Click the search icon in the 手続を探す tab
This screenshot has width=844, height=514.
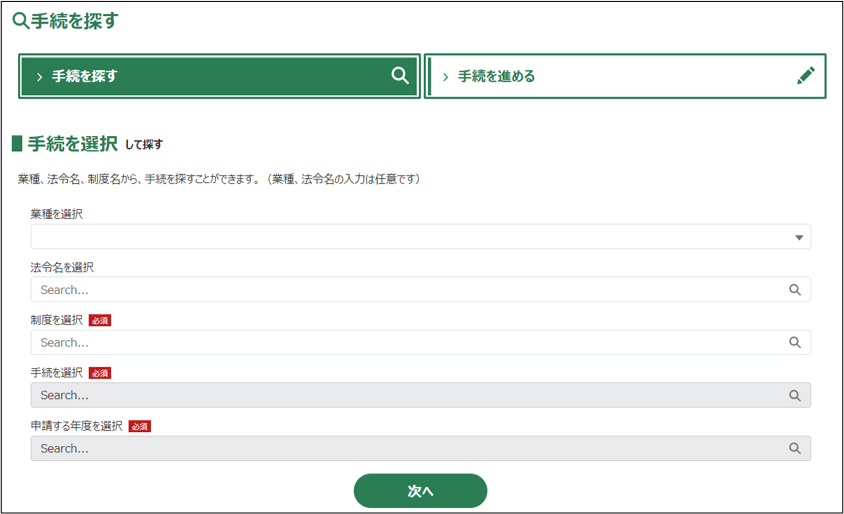pyautogui.click(x=400, y=76)
